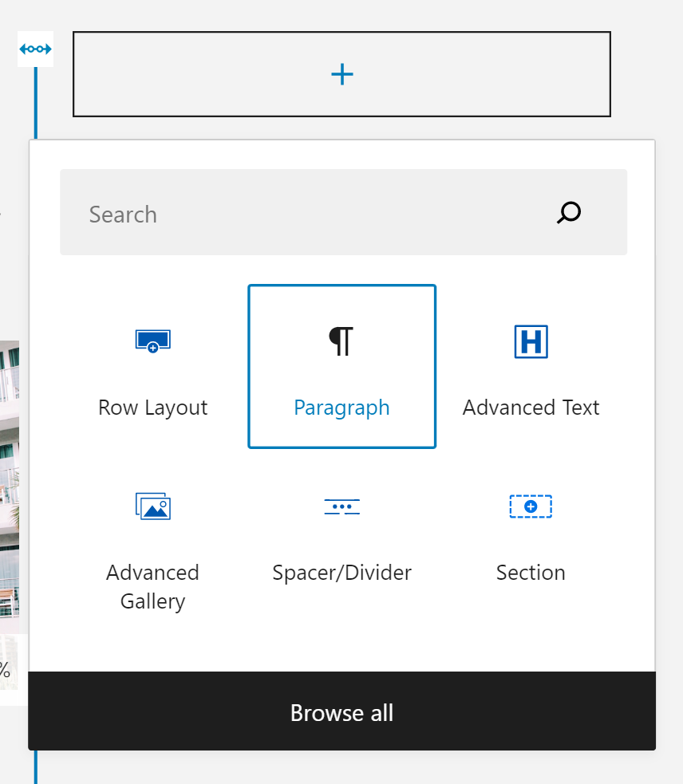This screenshot has width=683, height=784.
Task: Focus the block Search field
Action: (303, 214)
